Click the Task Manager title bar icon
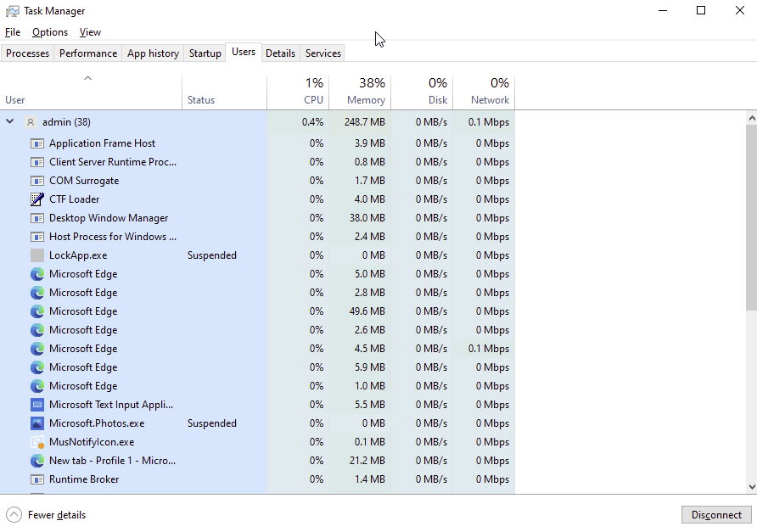Image resolution: width=757 pixels, height=532 pixels. tap(13, 11)
